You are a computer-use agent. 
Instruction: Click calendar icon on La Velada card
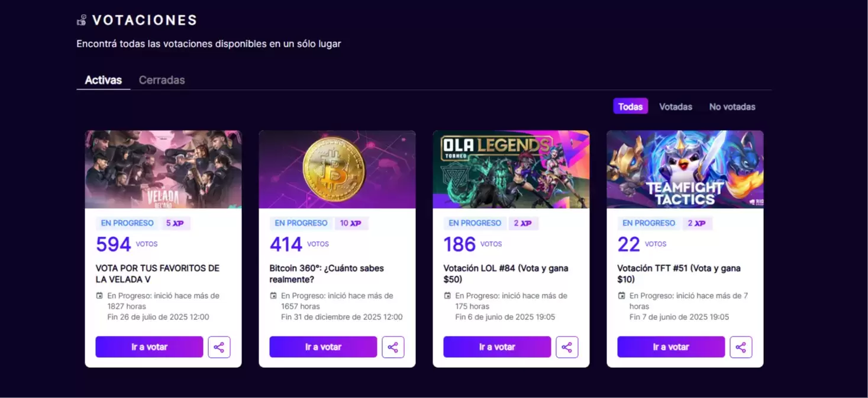(x=99, y=296)
